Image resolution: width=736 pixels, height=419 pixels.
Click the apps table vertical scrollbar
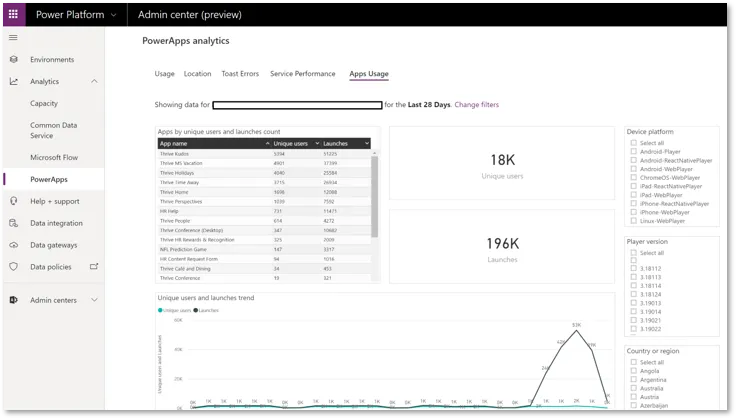click(x=374, y=197)
